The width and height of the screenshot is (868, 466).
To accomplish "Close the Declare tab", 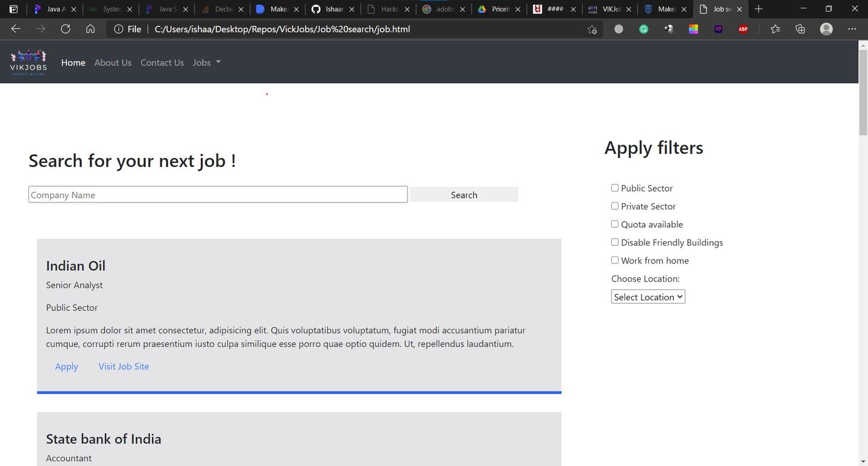I will tap(241, 9).
